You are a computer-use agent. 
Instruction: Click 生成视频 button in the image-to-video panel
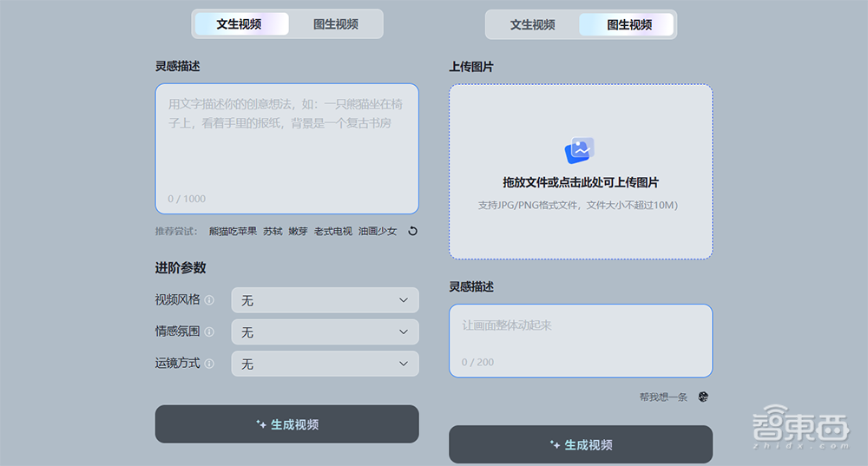pos(580,444)
